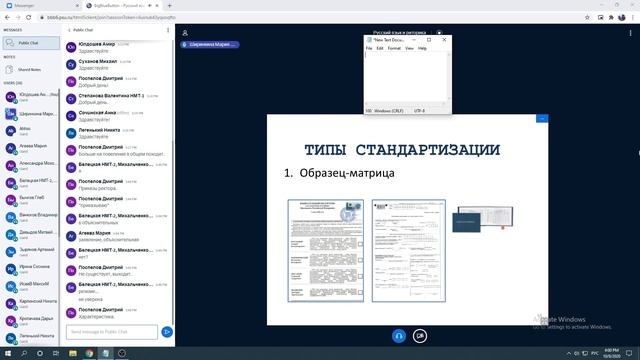
Task: Open taskbar search magnifier
Action: (24, 353)
